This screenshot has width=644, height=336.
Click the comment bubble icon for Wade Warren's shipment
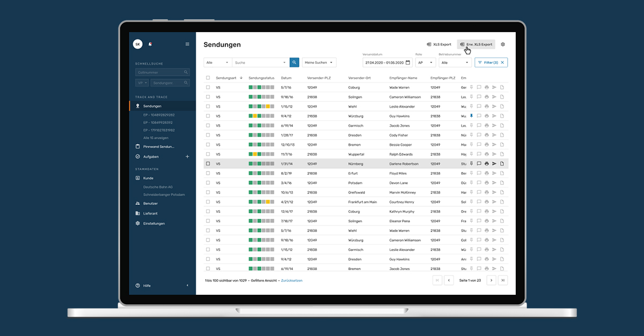pos(479,87)
